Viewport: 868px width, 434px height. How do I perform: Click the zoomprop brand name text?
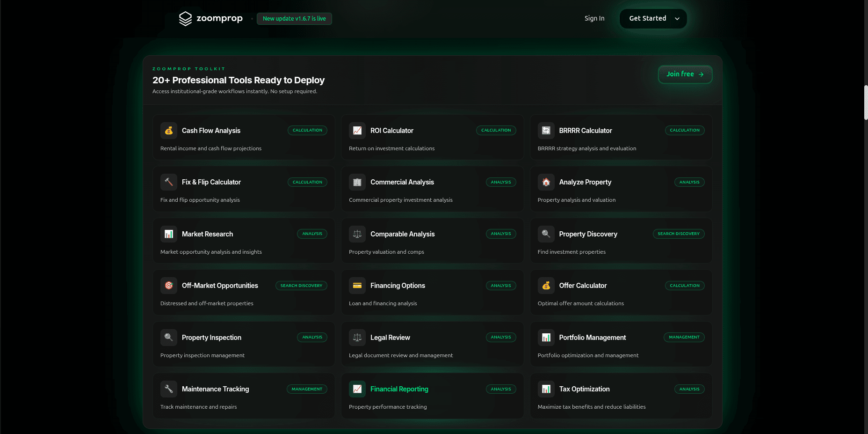click(219, 18)
